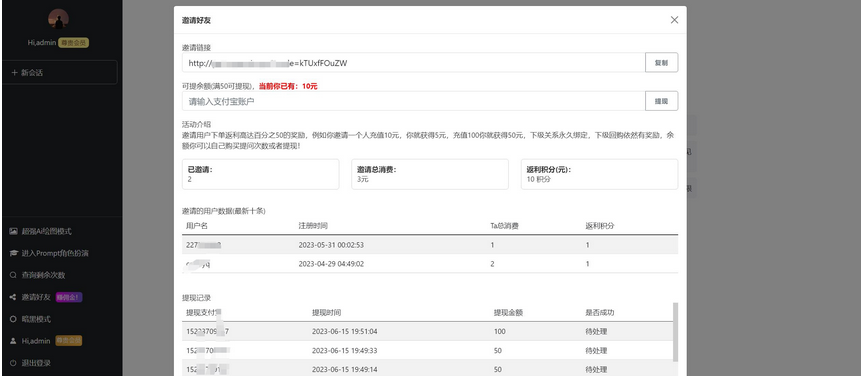Image resolution: width=861 pixels, height=376 pixels.
Task: Click the 邀请总消费 stat card
Action: tap(430, 175)
